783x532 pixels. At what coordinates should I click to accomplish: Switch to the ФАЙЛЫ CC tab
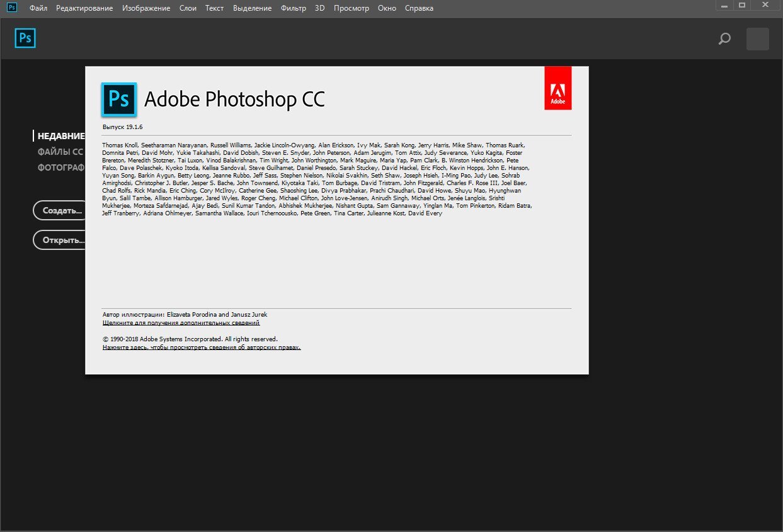point(60,152)
